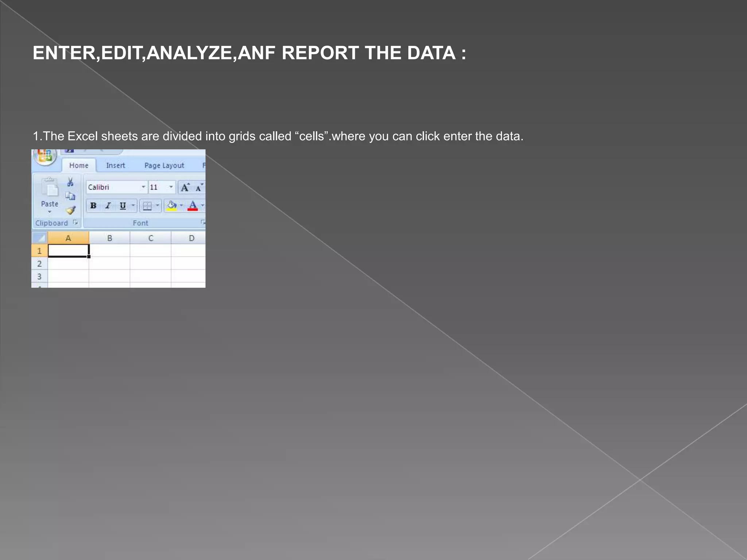The image size is (747, 560).
Task: Select row 1 header
Action: pyautogui.click(x=39, y=251)
